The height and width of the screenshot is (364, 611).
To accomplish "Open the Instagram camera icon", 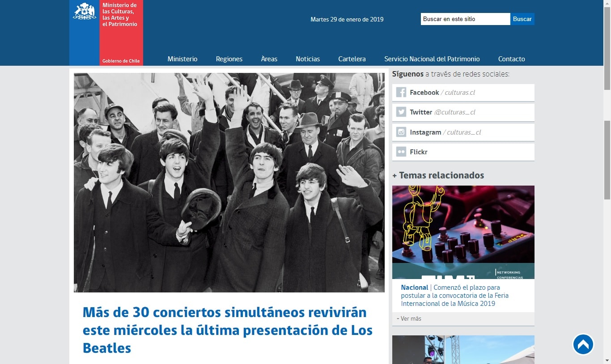I will point(401,132).
